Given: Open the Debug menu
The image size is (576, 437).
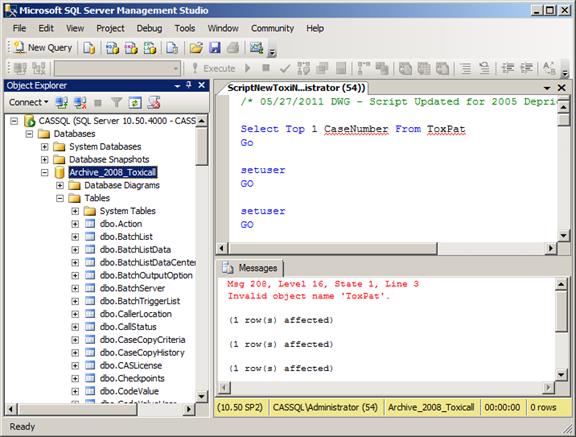Looking at the screenshot, I should (149, 28).
